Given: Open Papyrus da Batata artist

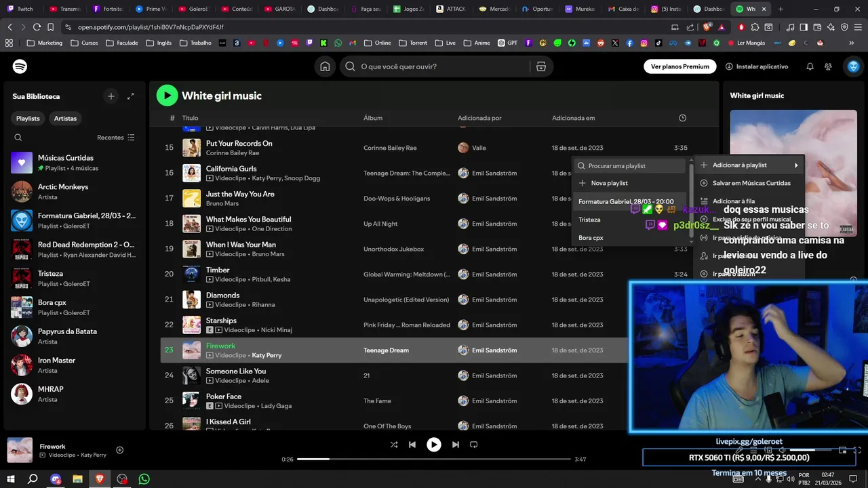Looking at the screenshot, I should 74,336.
